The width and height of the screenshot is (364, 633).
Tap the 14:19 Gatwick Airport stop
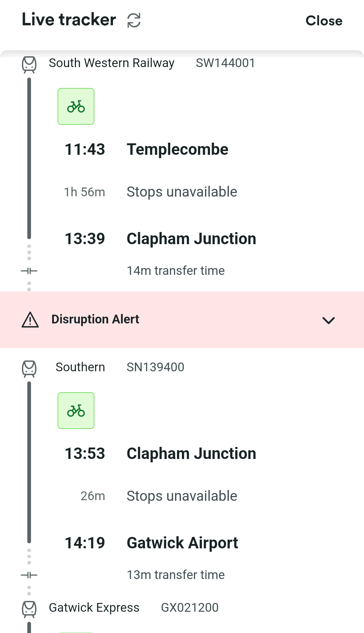pos(151,543)
